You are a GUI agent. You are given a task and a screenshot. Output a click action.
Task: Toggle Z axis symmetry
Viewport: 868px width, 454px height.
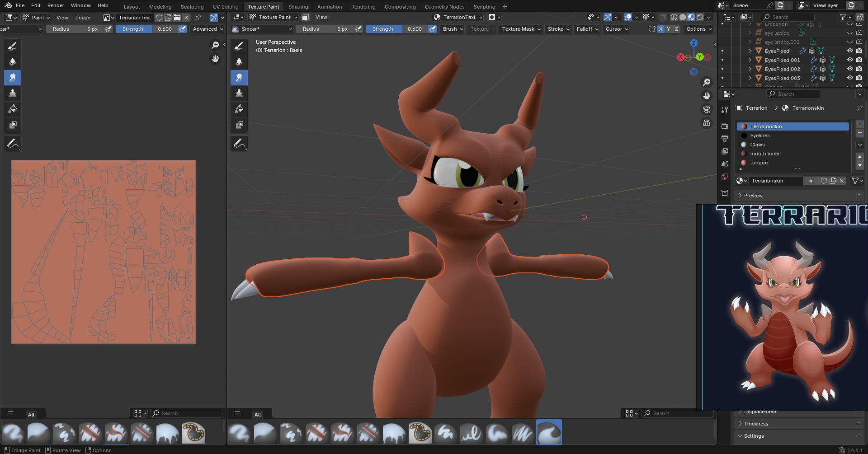pos(676,29)
